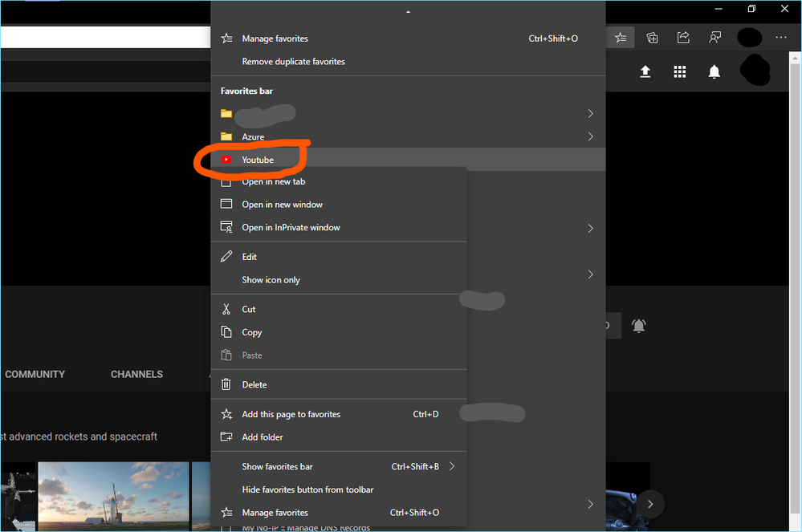Select Add this page to favorites

tap(339, 414)
